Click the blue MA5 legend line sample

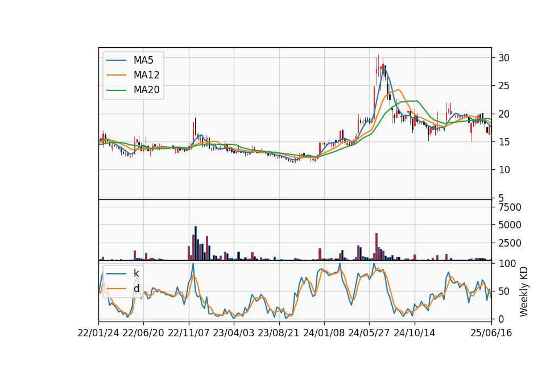coord(116,60)
